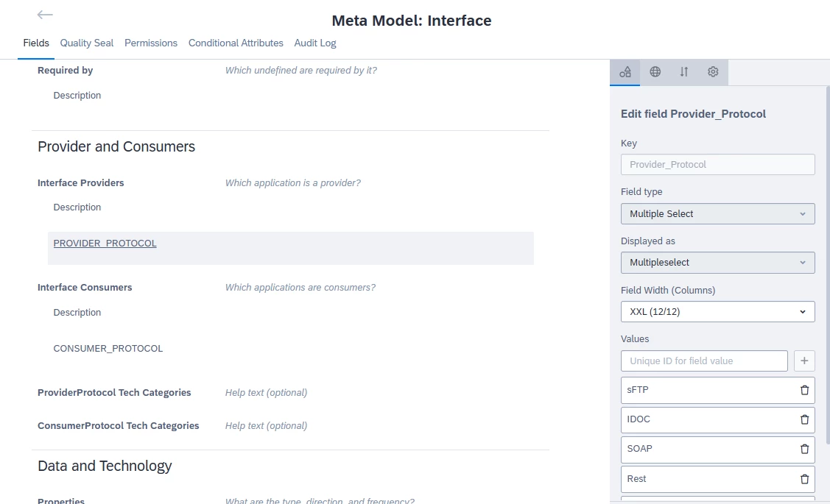Go to the Conditional Attributes tab
Image resolution: width=830 pixels, height=504 pixels.
click(x=236, y=43)
